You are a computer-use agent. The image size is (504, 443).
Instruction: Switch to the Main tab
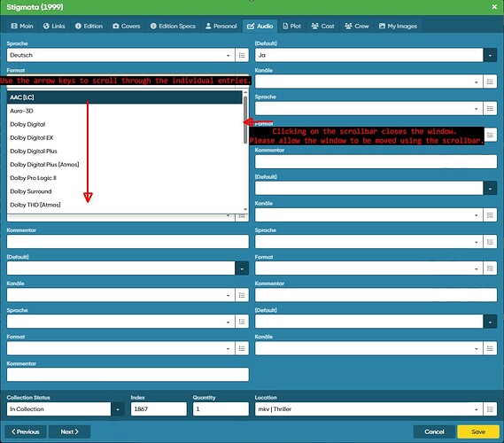[22, 26]
